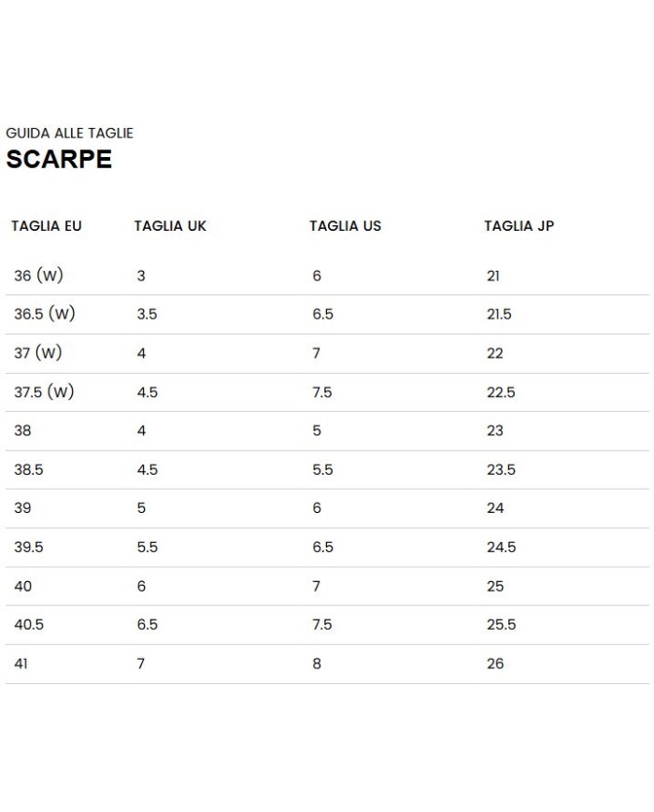Click the SCARPE heading

[59, 159]
